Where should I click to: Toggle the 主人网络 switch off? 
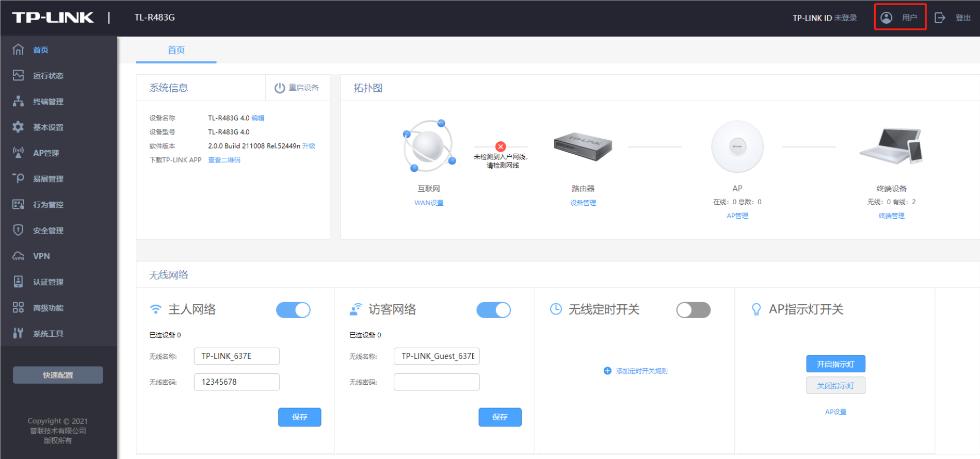click(293, 310)
